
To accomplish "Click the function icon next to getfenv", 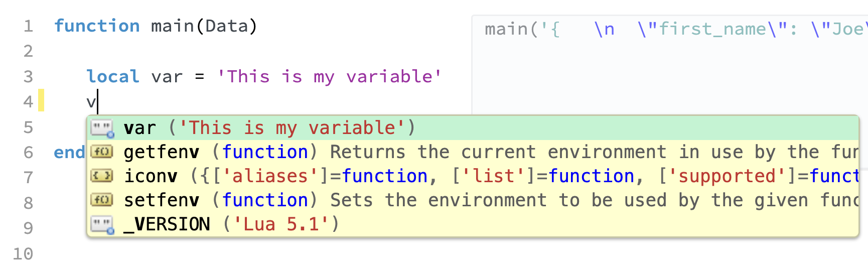I will (102, 152).
